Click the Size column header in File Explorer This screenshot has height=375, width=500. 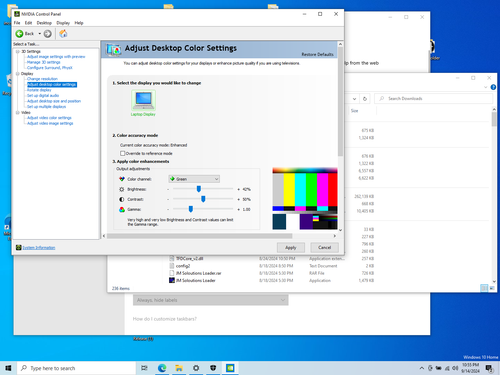coord(354,111)
